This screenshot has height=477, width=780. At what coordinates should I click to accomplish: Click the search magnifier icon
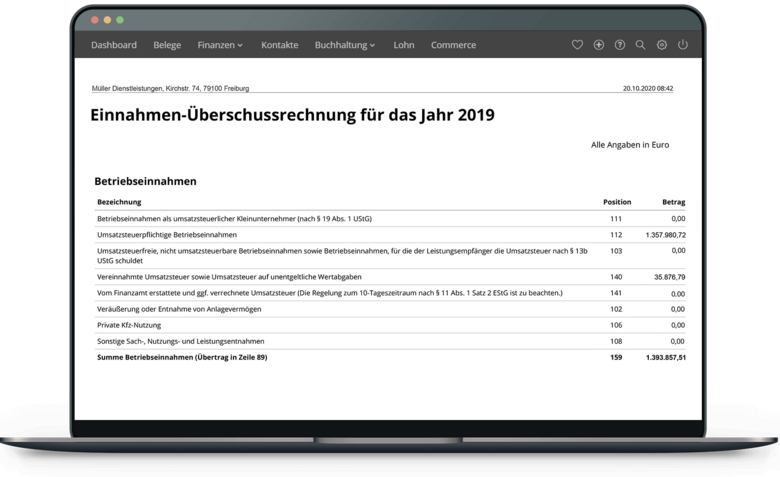(x=641, y=45)
